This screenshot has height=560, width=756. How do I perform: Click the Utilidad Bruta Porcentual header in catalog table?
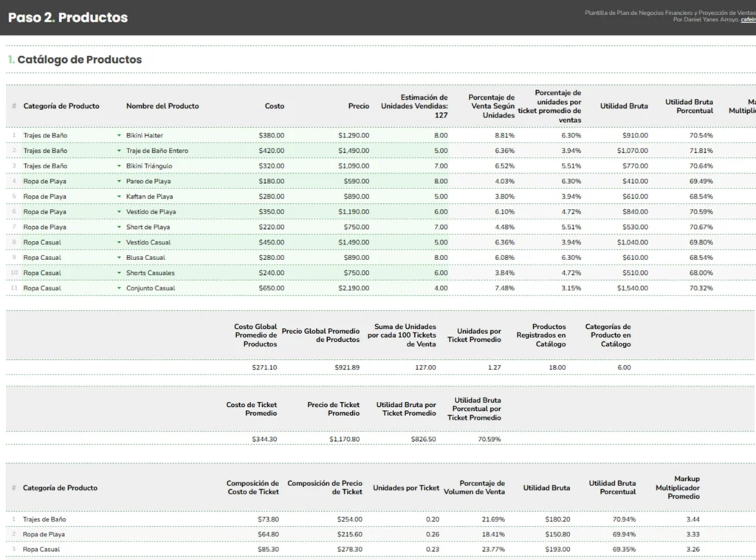690,106
